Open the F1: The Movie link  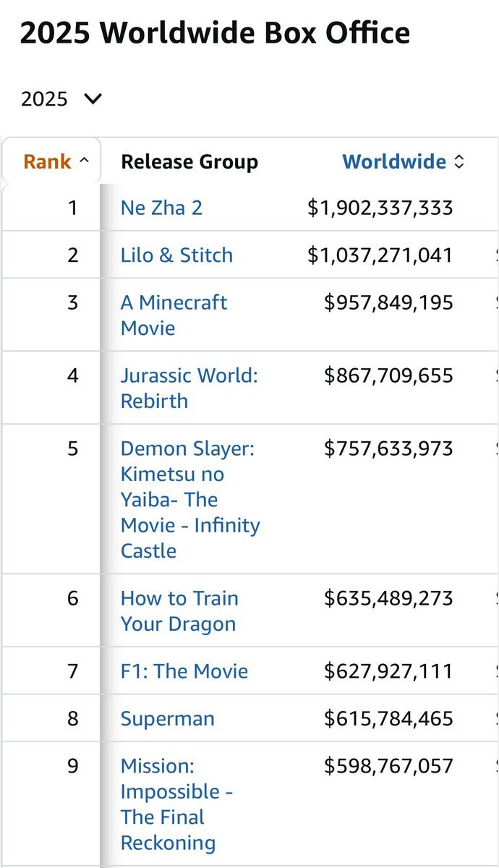click(184, 671)
